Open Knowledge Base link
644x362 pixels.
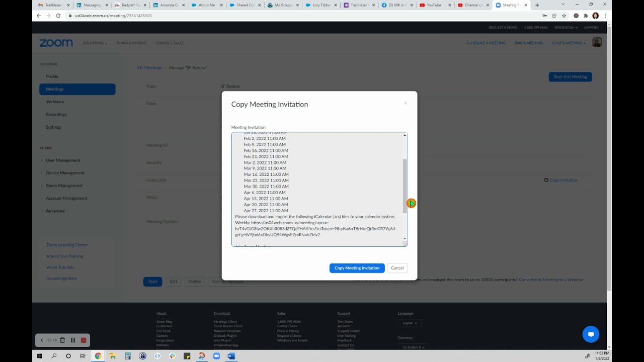tap(61, 279)
